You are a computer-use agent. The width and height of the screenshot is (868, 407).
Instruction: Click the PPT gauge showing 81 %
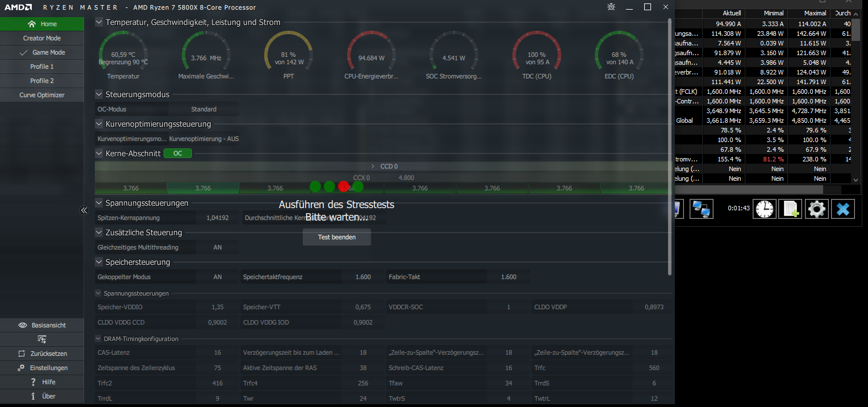pyautogui.click(x=289, y=55)
